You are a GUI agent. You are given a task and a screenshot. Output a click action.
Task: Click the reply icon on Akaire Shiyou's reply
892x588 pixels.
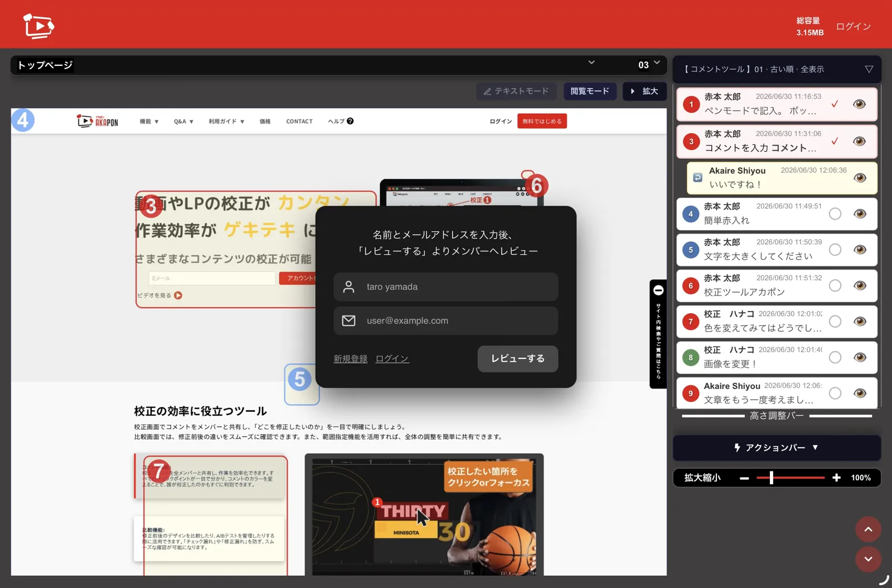pos(697,178)
